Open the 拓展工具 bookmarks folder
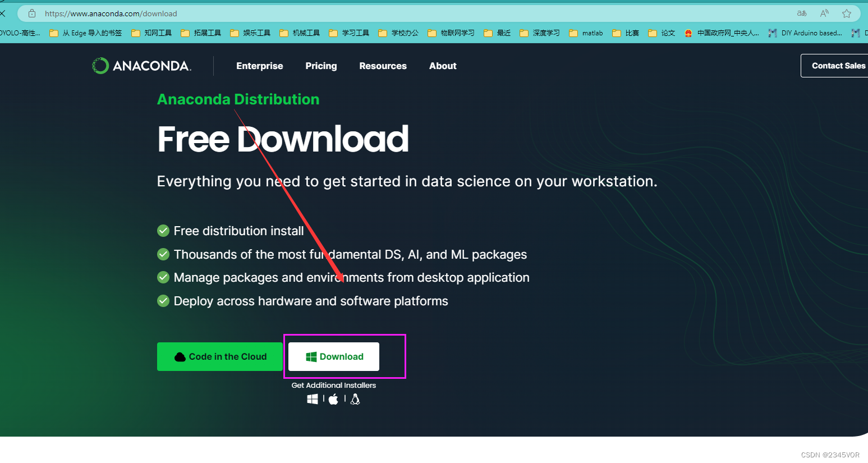Image resolution: width=868 pixels, height=463 pixels. pos(201,33)
